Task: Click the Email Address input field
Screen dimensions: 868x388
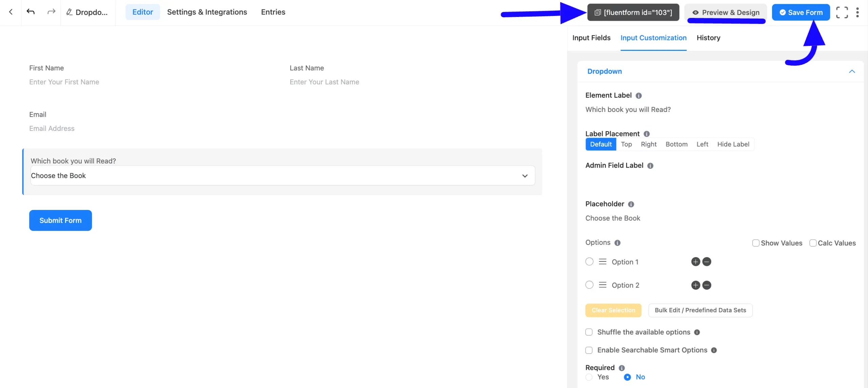Action: coord(282,129)
